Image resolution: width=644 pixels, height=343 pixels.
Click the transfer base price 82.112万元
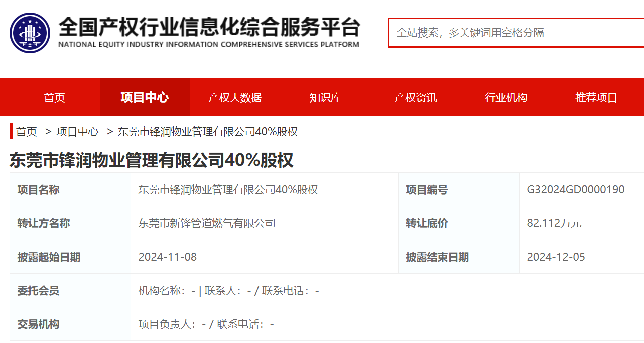click(554, 223)
